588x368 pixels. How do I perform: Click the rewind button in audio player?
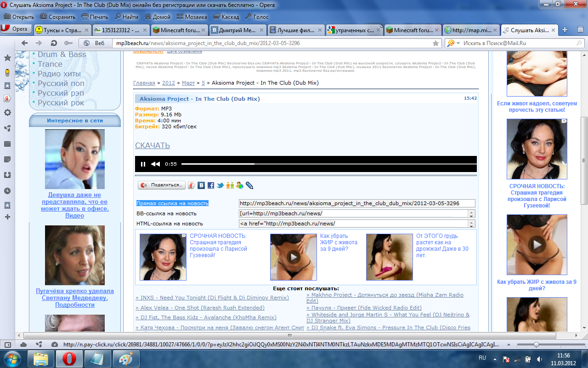tap(155, 164)
